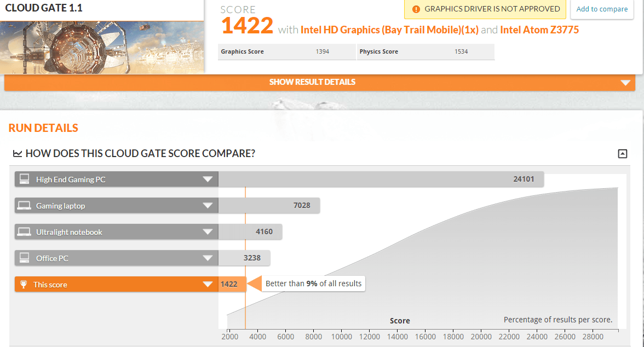The width and height of the screenshot is (644, 347).
Task: Click the Office PC 3238 bar
Action: (244, 258)
